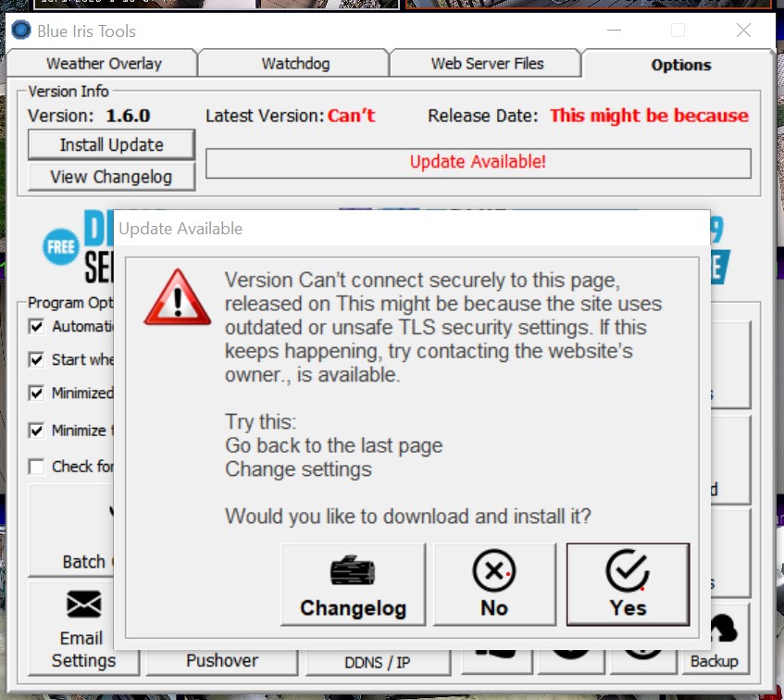Click the Yes checkmark button
Image resolution: width=784 pixels, height=700 pixels.
point(628,584)
